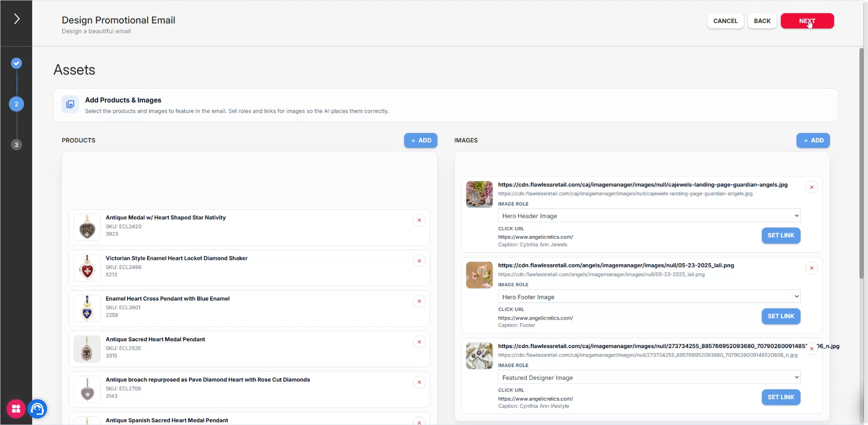Open the Hero Header Image role dropdown

pyautogui.click(x=649, y=216)
